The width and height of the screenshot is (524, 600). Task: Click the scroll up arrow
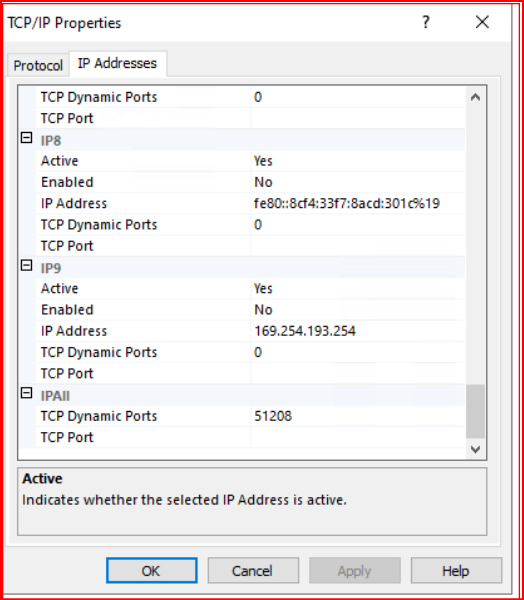click(475, 97)
